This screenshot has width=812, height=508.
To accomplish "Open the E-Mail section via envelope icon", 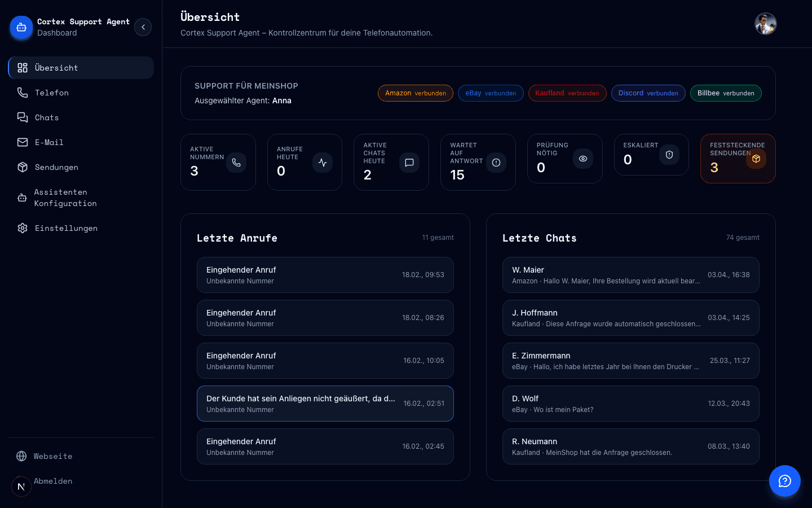I will [x=23, y=142].
